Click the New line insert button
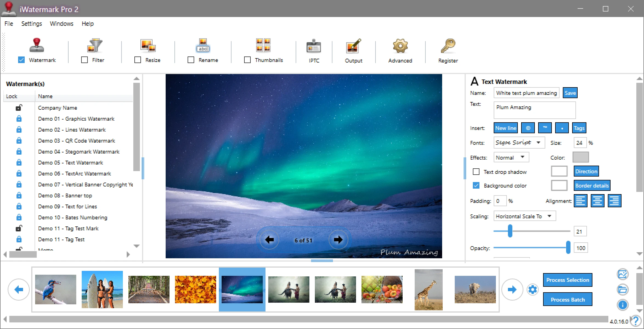This screenshot has height=329, width=644. (x=506, y=128)
